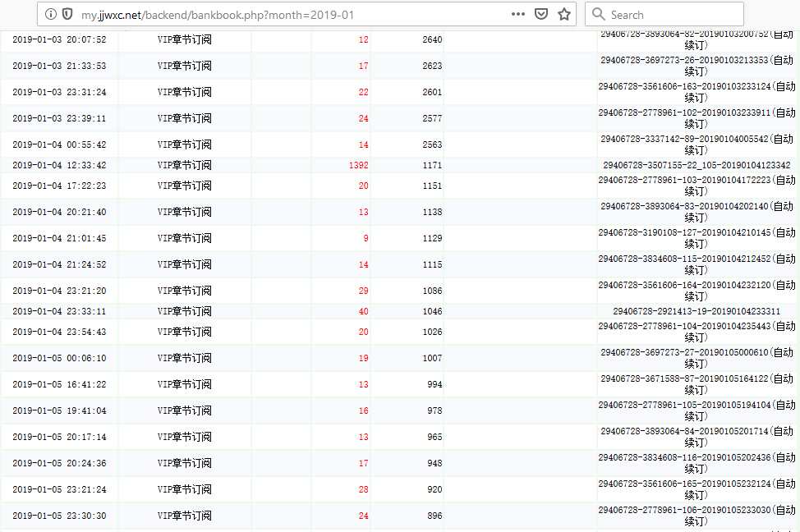Image resolution: width=800 pixels, height=532 pixels.
Task: Select timestamp 2019-01-04 23:33:11
Action: (x=59, y=311)
